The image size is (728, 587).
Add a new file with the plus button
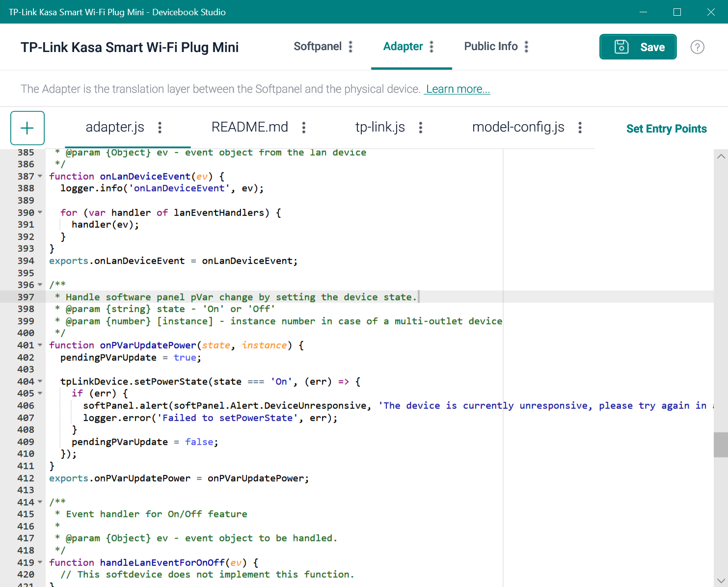(x=27, y=128)
